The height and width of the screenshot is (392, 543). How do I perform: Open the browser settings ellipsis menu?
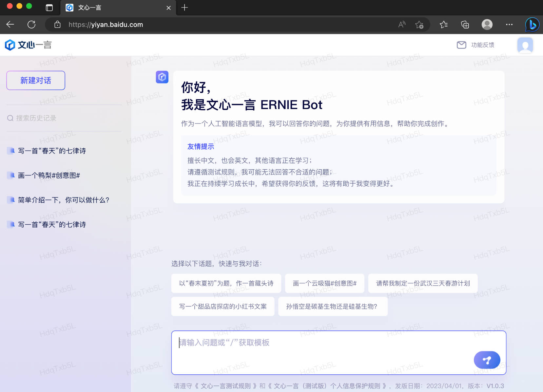[x=509, y=25]
